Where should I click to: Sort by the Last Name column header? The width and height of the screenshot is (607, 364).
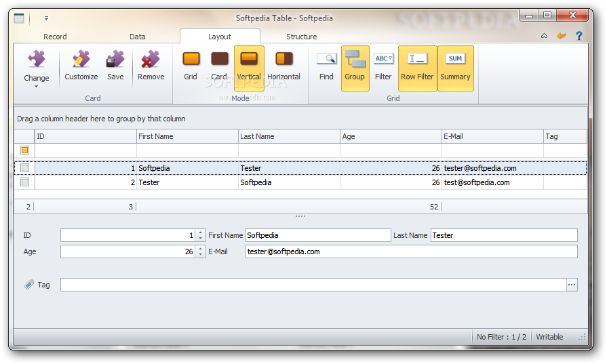(x=289, y=136)
